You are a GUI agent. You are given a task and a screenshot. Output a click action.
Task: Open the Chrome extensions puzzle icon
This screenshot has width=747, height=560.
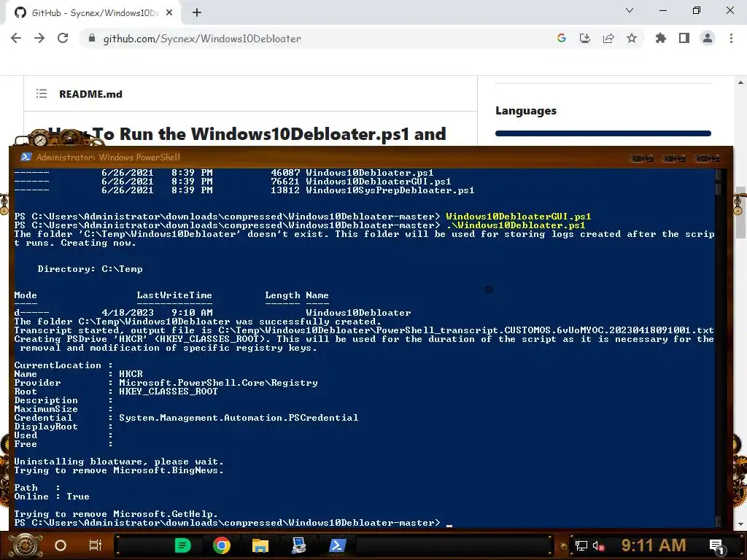click(x=660, y=38)
